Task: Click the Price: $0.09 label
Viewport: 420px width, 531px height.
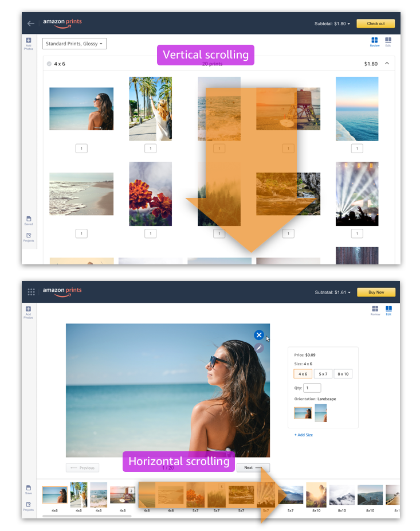Action: (305, 355)
